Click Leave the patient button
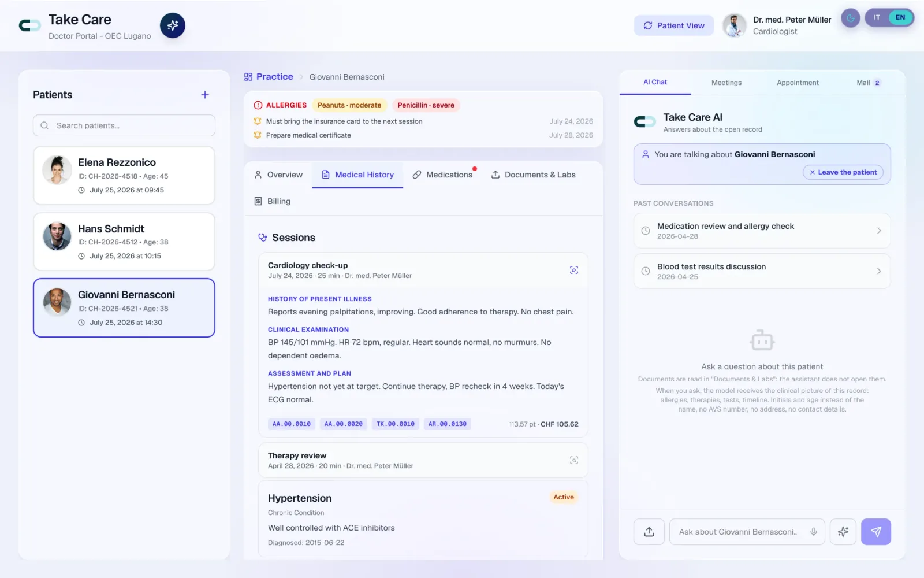 tap(843, 172)
